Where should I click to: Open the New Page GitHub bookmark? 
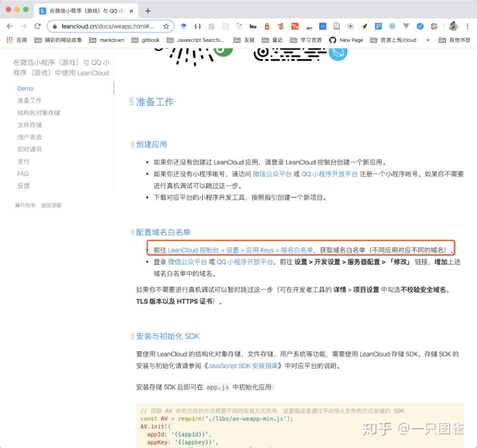(346, 40)
